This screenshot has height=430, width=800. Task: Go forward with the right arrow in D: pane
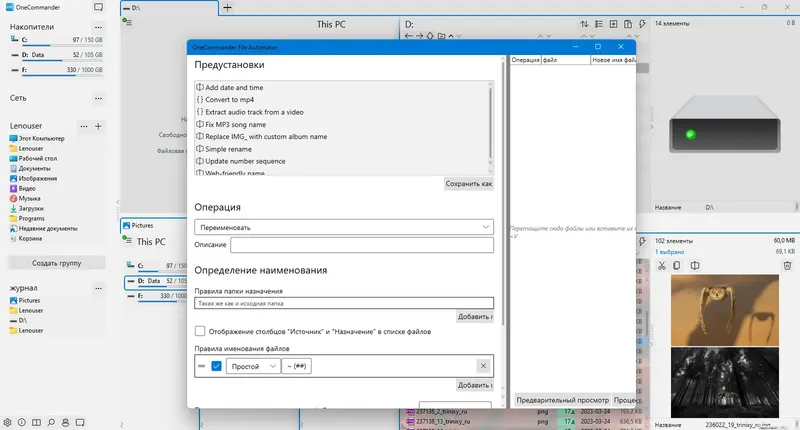pos(419,36)
